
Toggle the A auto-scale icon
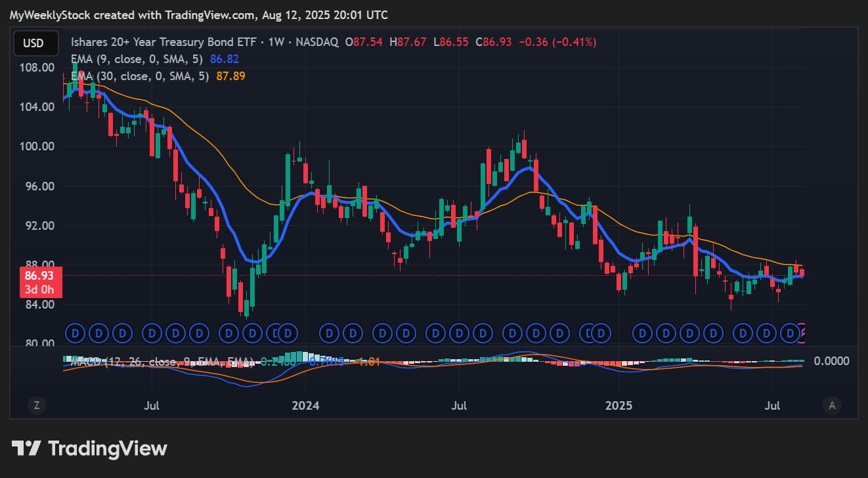(x=832, y=405)
